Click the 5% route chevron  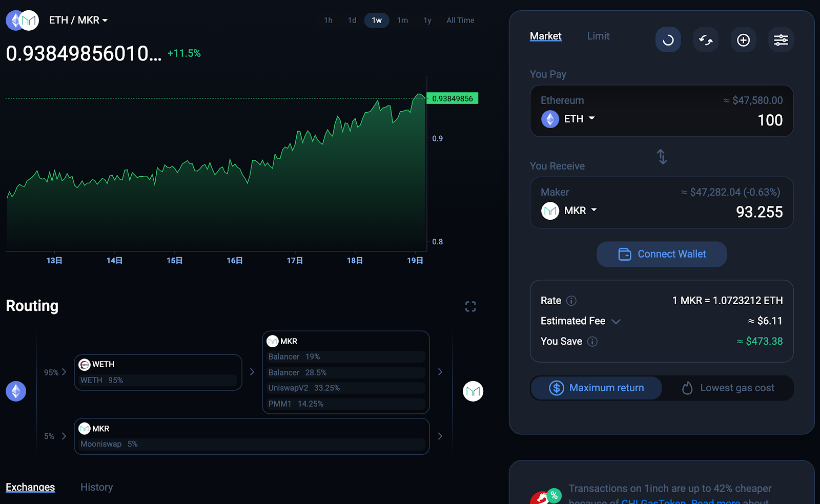64,436
